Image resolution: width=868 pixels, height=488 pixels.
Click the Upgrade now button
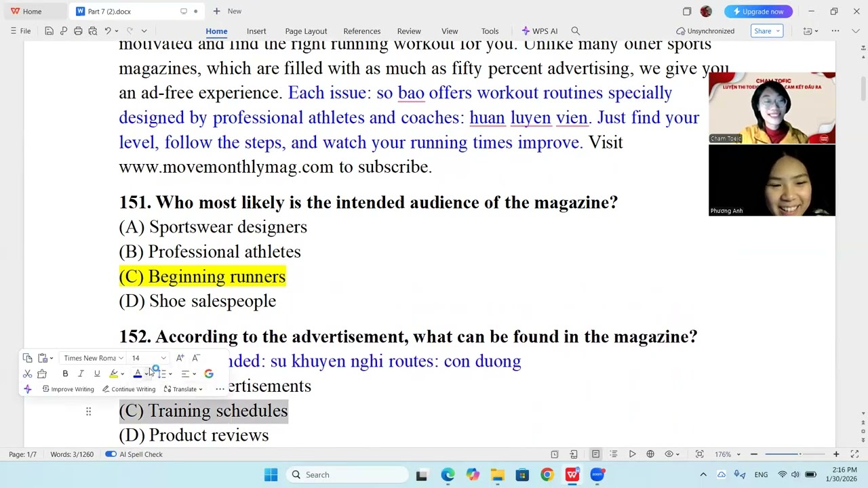pyautogui.click(x=758, y=12)
